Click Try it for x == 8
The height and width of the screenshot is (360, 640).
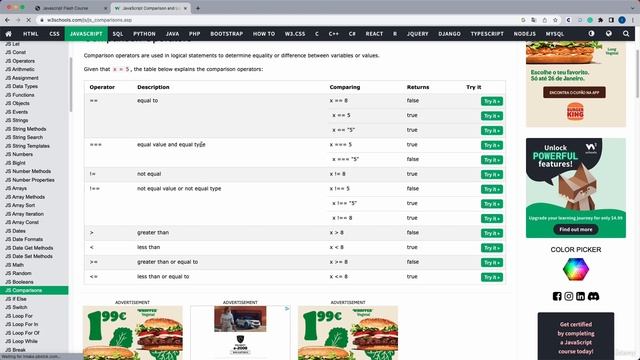click(491, 101)
